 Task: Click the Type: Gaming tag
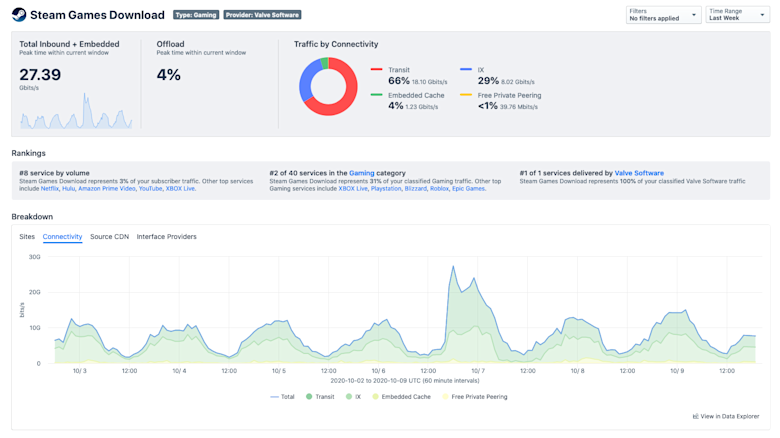click(x=196, y=15)
